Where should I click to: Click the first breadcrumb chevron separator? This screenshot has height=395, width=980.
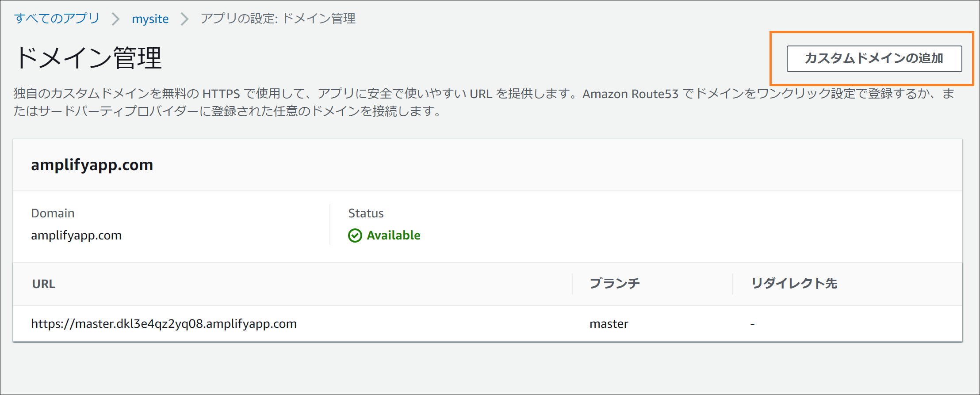coord(116,19)
